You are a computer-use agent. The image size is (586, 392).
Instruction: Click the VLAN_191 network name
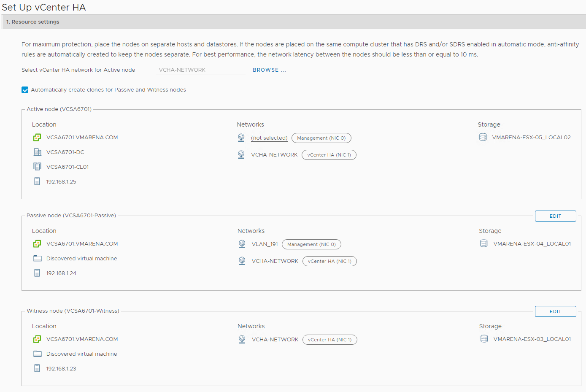(x=265, y=244)
